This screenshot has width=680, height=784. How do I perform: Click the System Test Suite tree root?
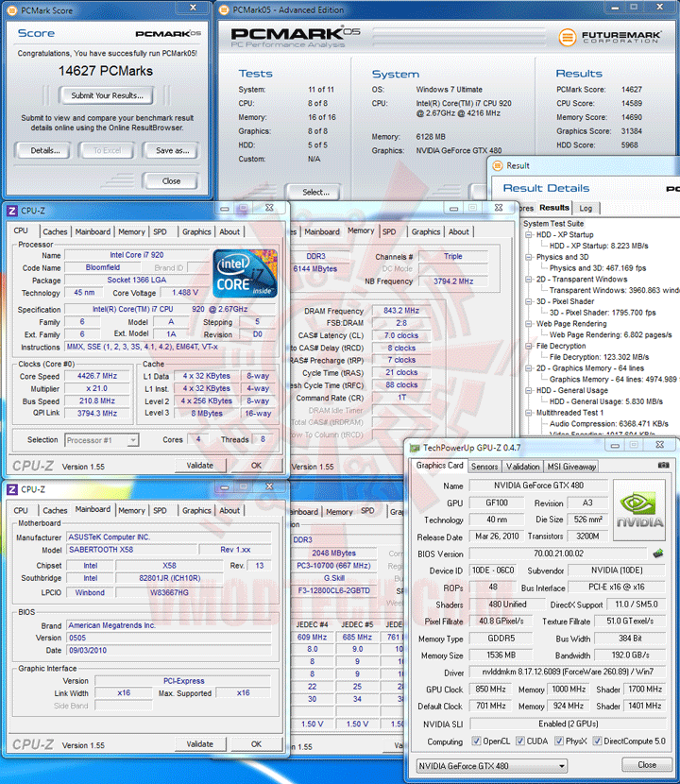click(553, 224)
